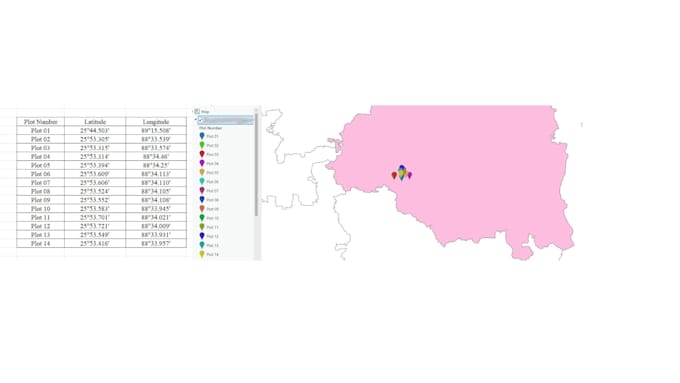The width and height of the screenshot is (680, 383).
Task: Click the Plot 02 green pin legend symbol
Action: coord(202,145)
